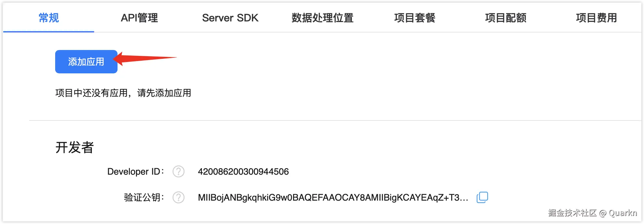
Task: Click the help icon beside 验证公钥
Action: tap(179, 197)
